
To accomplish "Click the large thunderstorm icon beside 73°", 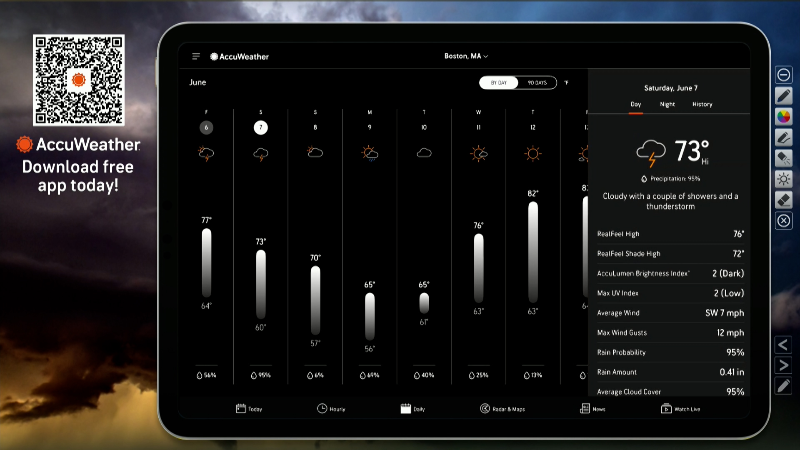I will point(651,154).
